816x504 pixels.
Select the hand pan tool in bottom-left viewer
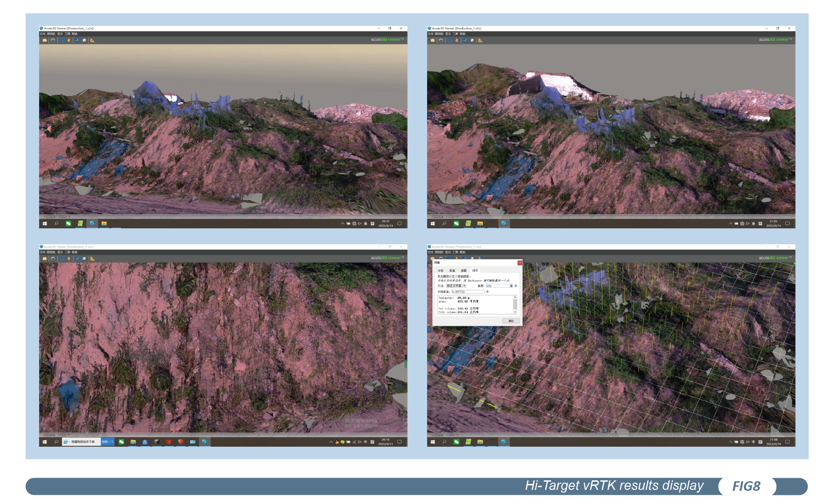click(69, 258)
